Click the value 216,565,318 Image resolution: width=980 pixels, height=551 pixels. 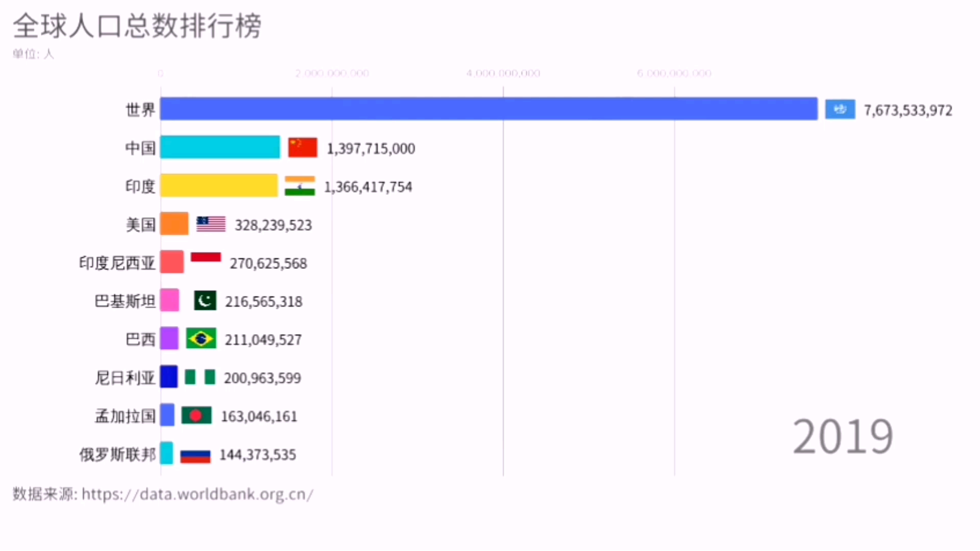pyautogui.click(x=264, y=302)
